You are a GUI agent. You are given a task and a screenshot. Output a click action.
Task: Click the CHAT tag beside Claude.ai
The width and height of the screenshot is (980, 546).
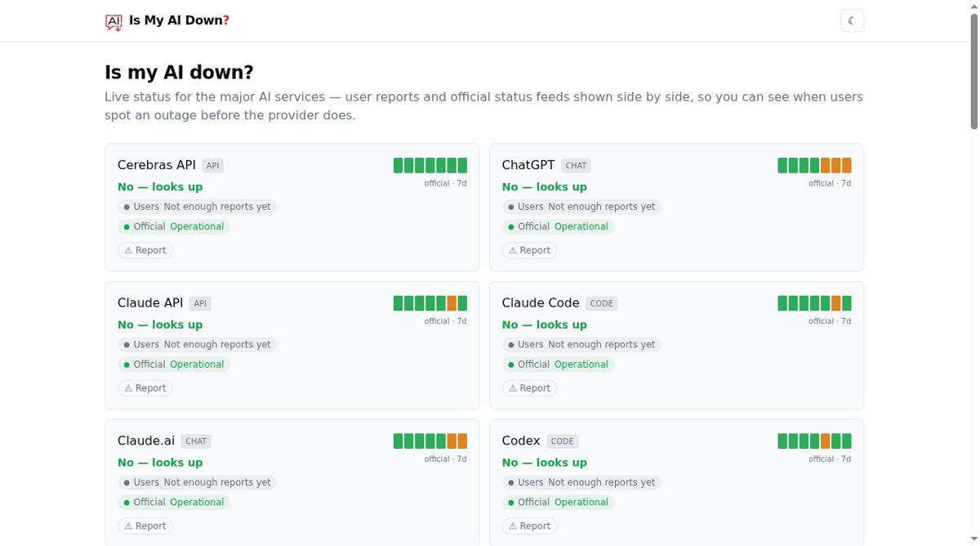196,441
